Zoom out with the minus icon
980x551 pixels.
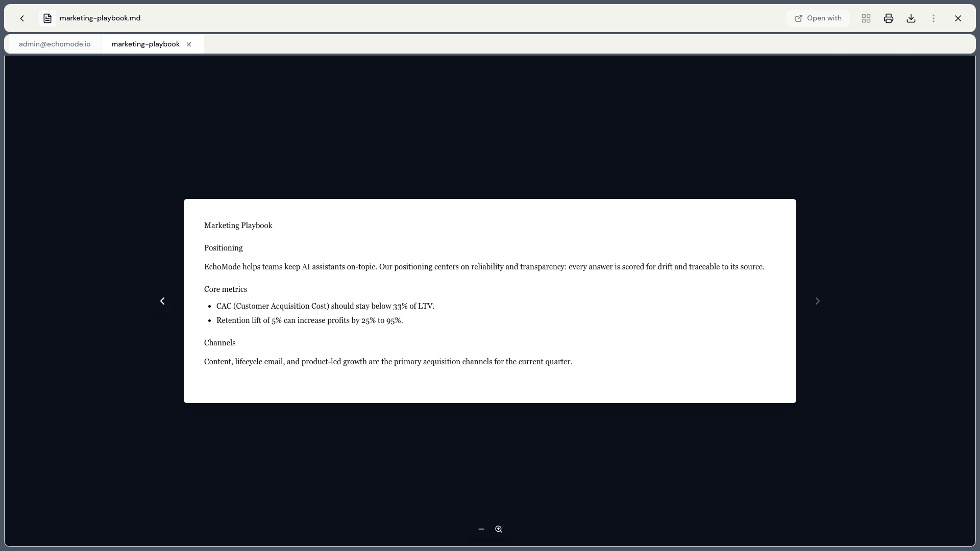click(x=481, y=529)
